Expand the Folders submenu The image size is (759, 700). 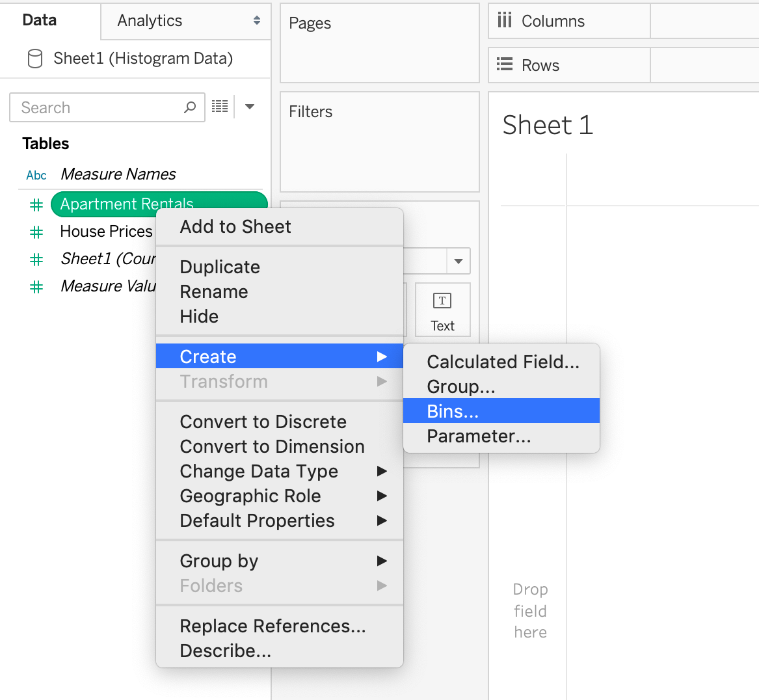coord(382,586)
